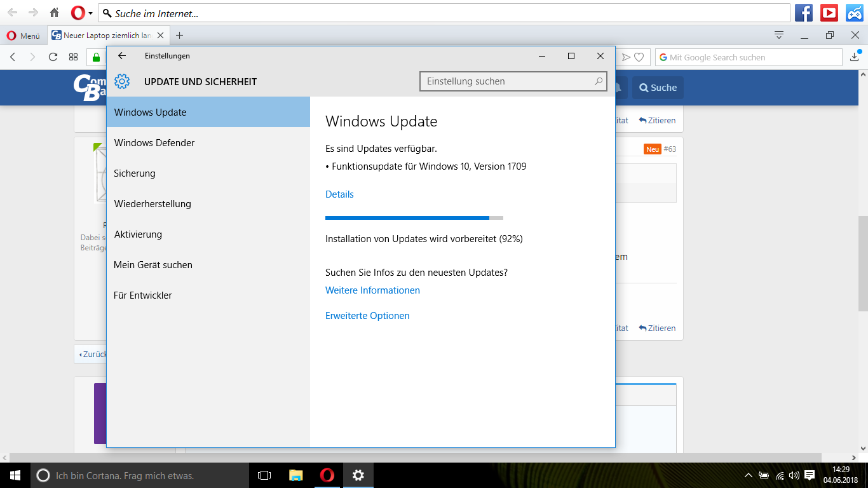Click the Funktionsupdate für Windows 10 text
868x488 pixels.
tap(429, 166)
